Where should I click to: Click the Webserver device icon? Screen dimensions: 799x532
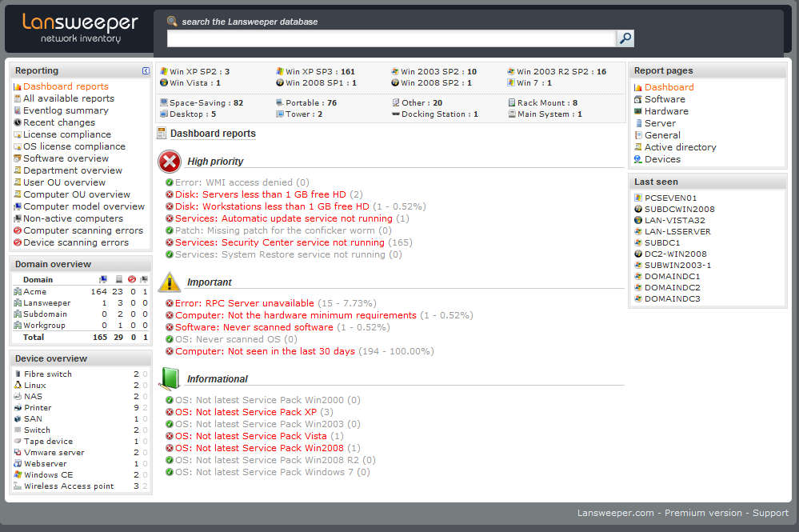pyautogui.click(x=18, y=464)
